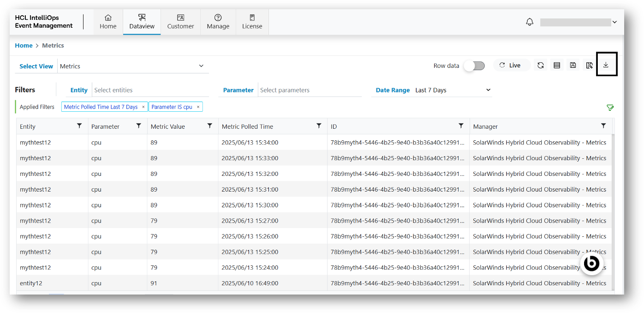Screen dimensions: 644x313
Task: Click the Select entities input field
Action: [150, 90]
